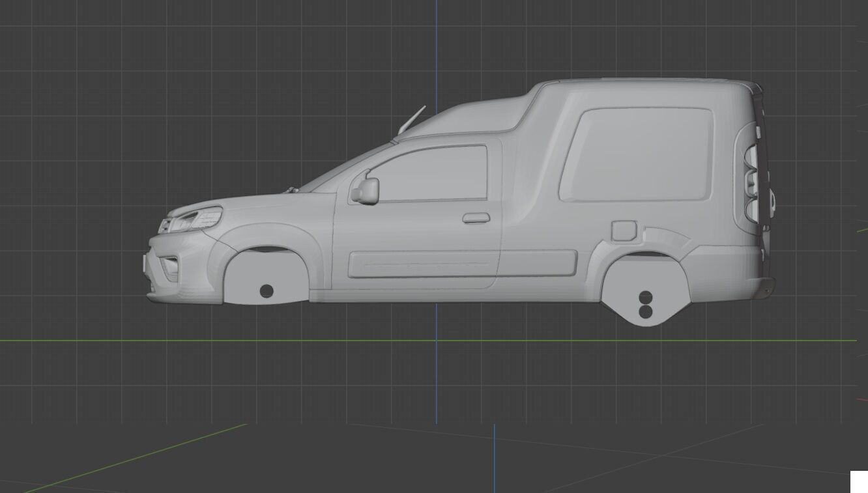Select the fuel cap on rear fender
The image size is (868, 493).
tap(624, 230)
